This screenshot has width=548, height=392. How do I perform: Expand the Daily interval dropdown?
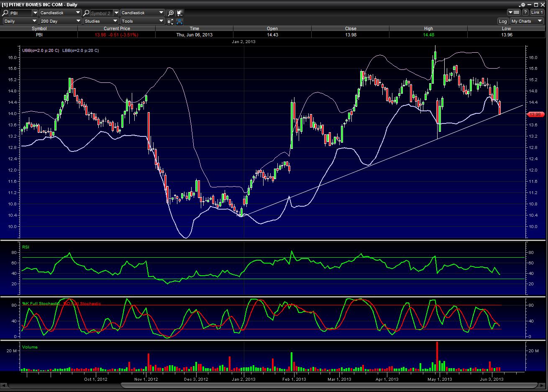click(20, 21)
